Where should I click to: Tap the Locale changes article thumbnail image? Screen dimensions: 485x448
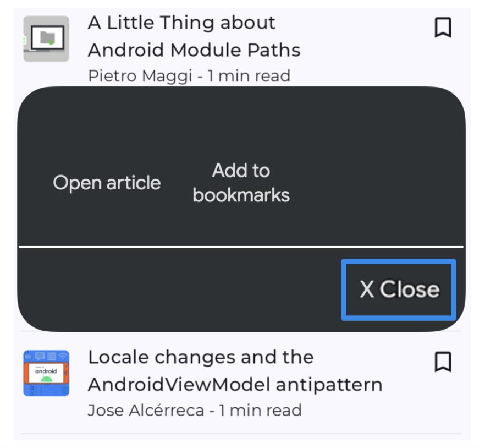point(46,373)
